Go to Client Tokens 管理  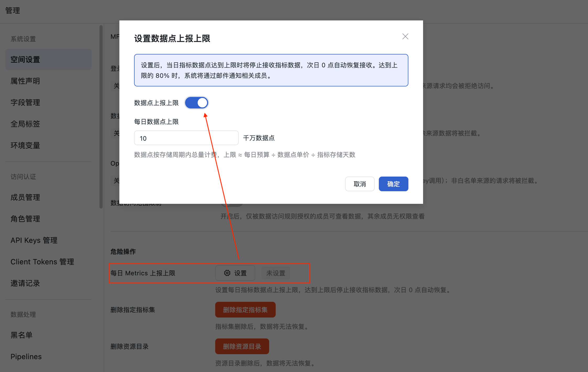[x=42, y=262]
